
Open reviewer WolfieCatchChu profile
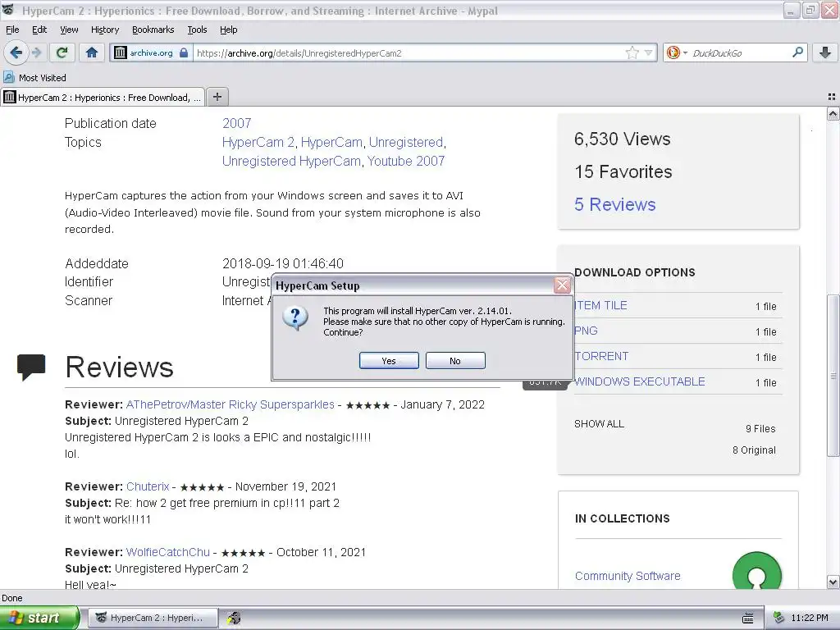(x=167, y=552)
